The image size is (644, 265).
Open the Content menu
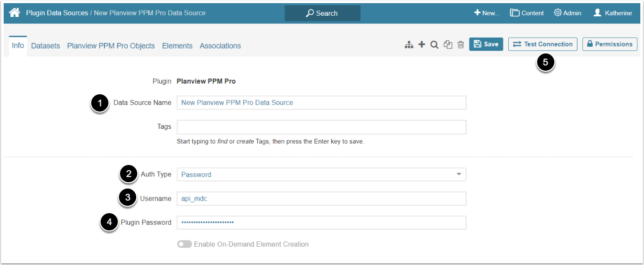(x=527, y=13)
